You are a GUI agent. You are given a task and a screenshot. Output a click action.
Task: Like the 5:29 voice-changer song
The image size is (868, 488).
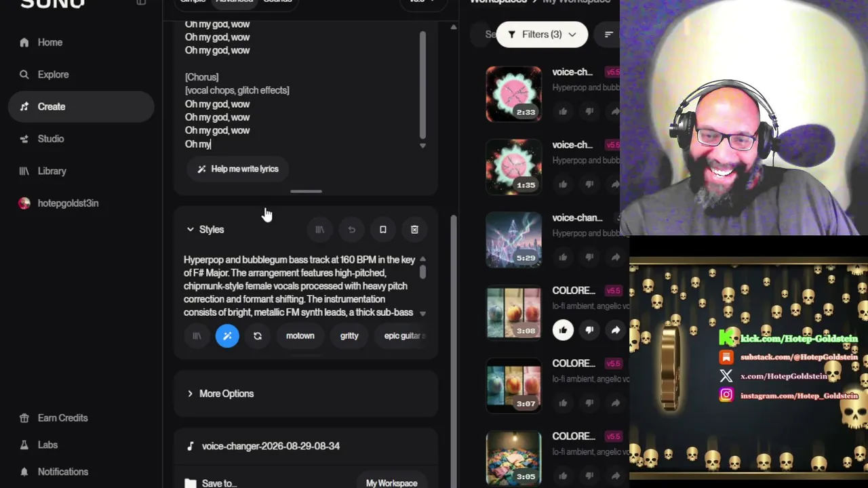(563, 258)
